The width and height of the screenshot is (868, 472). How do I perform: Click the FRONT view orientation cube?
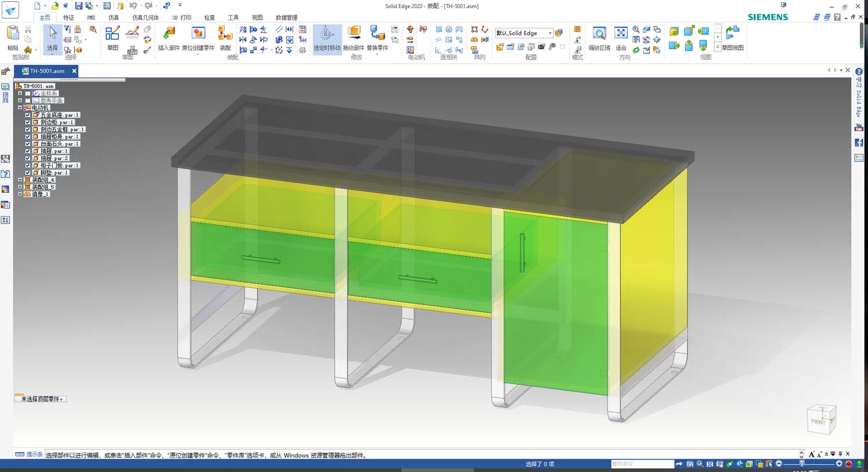point(821,419)
